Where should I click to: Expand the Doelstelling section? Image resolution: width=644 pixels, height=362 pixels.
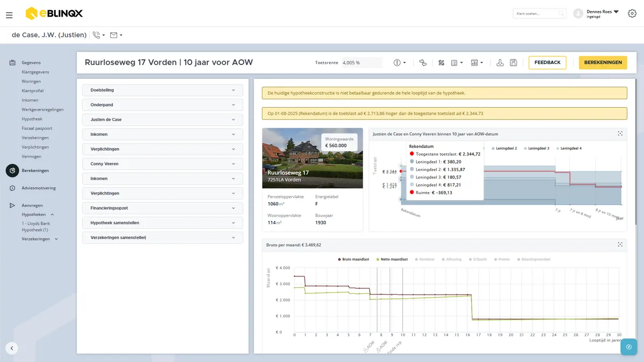(163, 90)
